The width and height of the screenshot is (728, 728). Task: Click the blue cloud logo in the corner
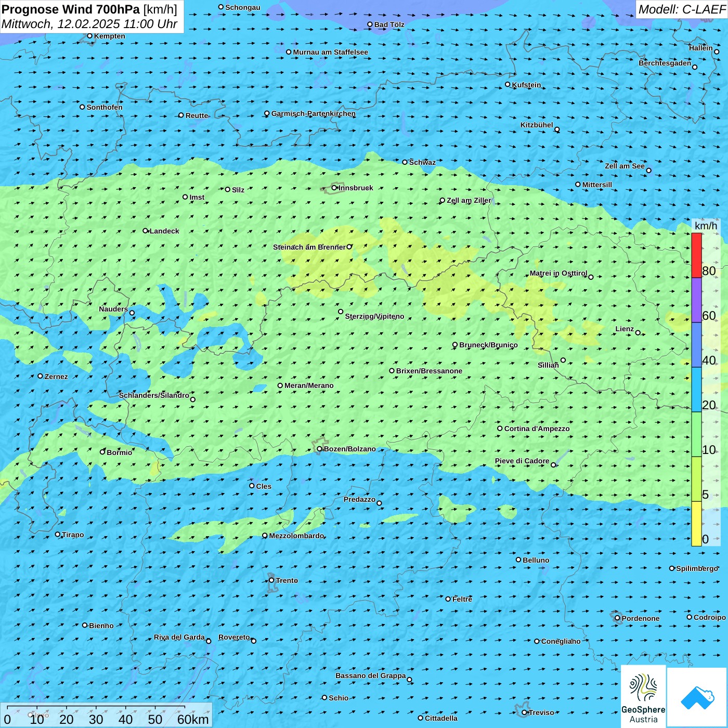point(697,697)
